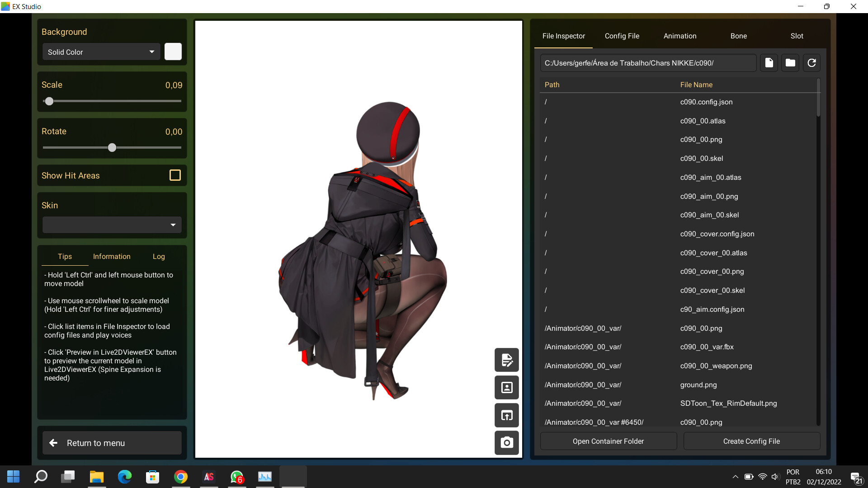This screenshot has height=488, width=868.
Task: Select c090.config.json in file list
Action: point(678,102)
